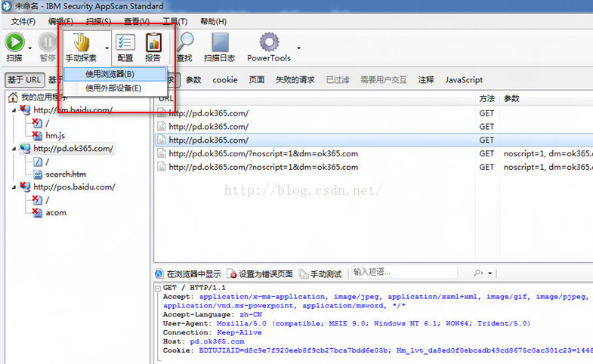Click the hm.js file icon
Image resolution: width=593 pixels, height=364 pixels.
pyautogui.click(x=37, y=135)
